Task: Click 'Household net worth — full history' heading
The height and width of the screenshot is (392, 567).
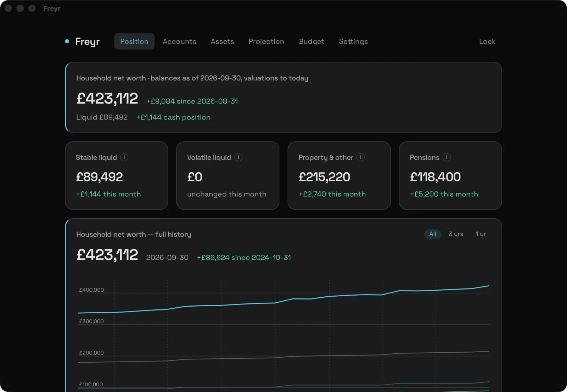Action: 134,234
